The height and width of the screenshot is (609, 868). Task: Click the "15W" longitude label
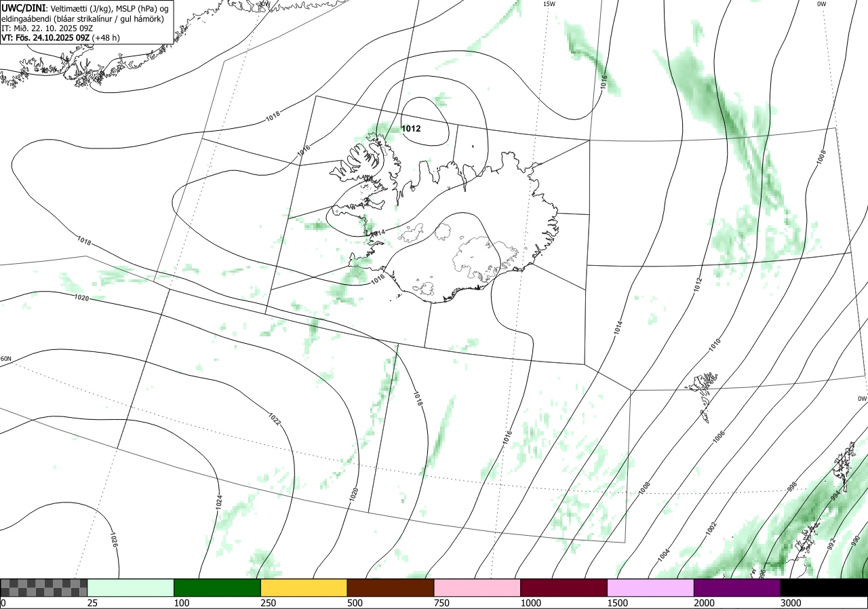[x=549, y=4]
